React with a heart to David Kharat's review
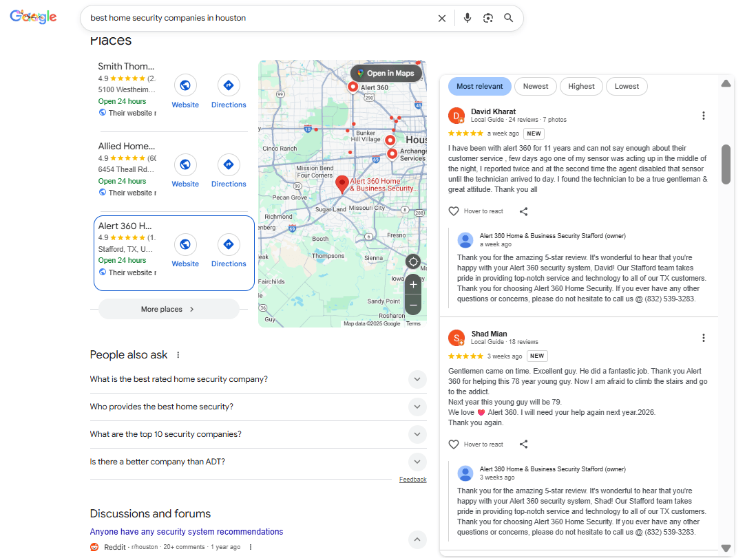This screenshot has width=756, height=558. [454, 211]
